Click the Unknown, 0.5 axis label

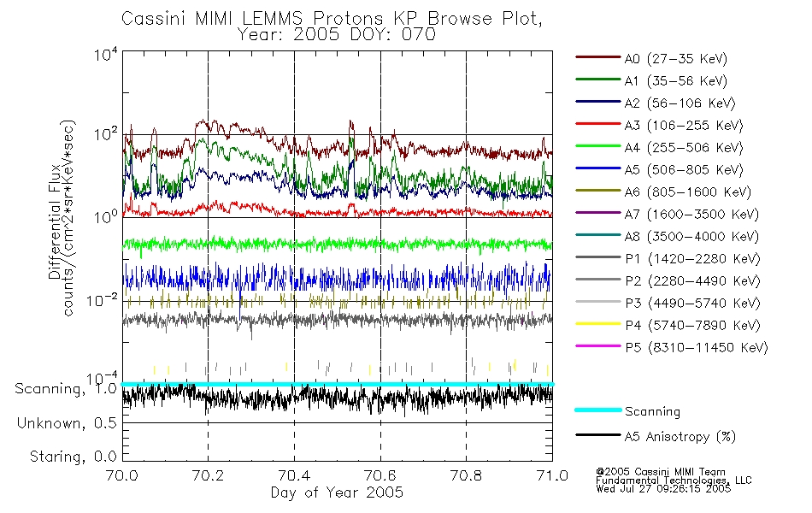click(67, 423)
